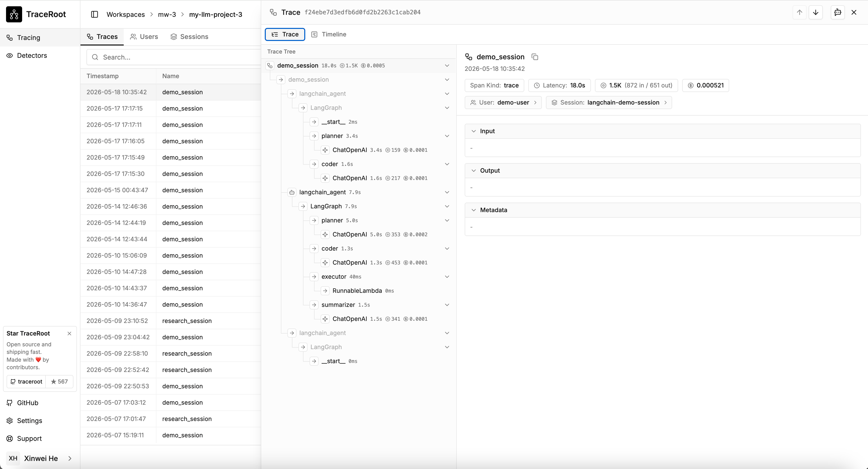Collapse the root demo_session 18.0s tree node
The height and width of the screenshot is (469, 868).
(x=447, y=65)
